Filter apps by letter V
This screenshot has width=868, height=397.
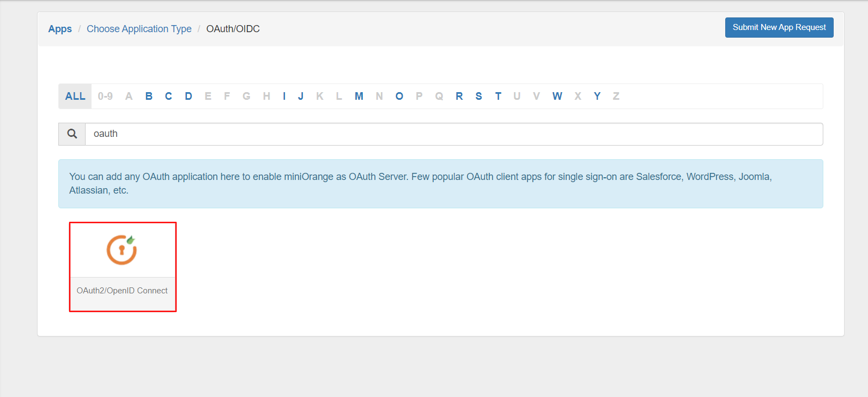click(537, 97)
